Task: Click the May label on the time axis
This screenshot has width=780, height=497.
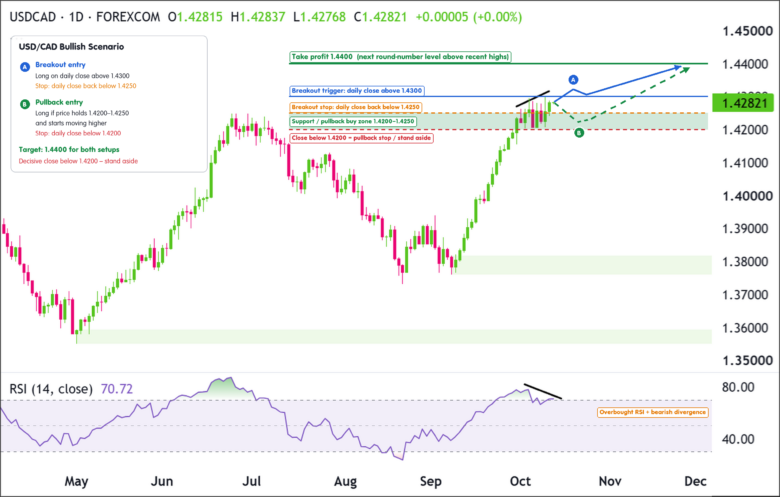Action: point(76,481)
